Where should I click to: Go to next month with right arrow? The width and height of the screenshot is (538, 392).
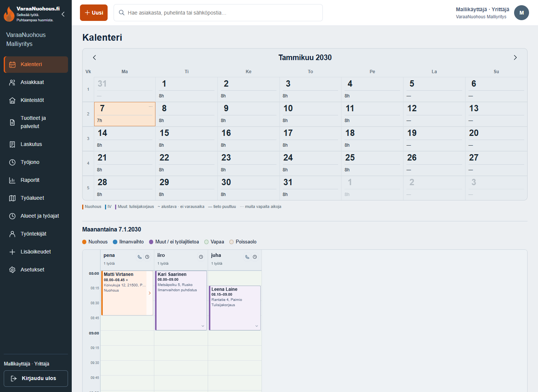tap(515, 57)
